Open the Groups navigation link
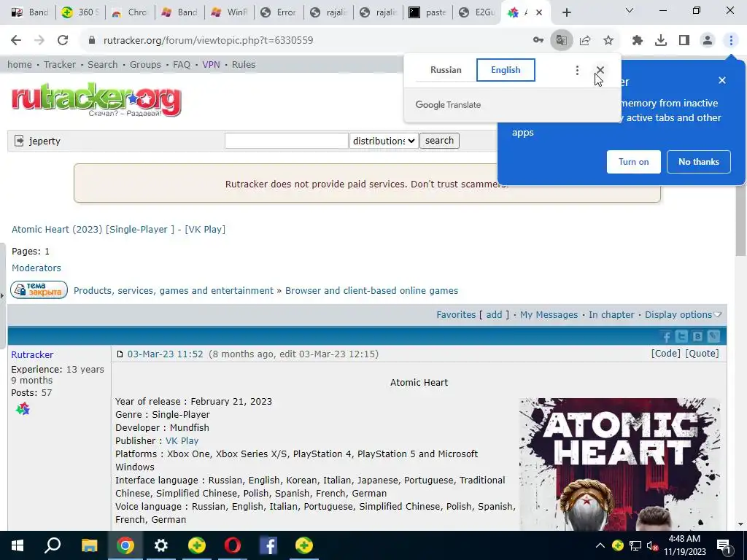747x560 pixels. pyautogui.click(x=145, y=65)
